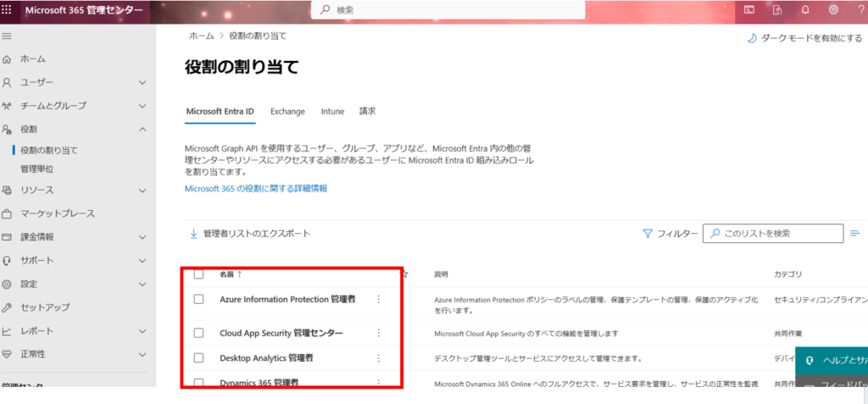
Task: Expand the リソース chevron
Action: pyautogui.click(x=142, y=191)
